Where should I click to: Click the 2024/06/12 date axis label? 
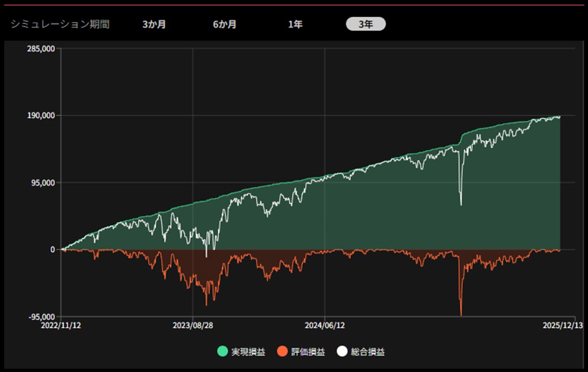(x=324, y=325)
